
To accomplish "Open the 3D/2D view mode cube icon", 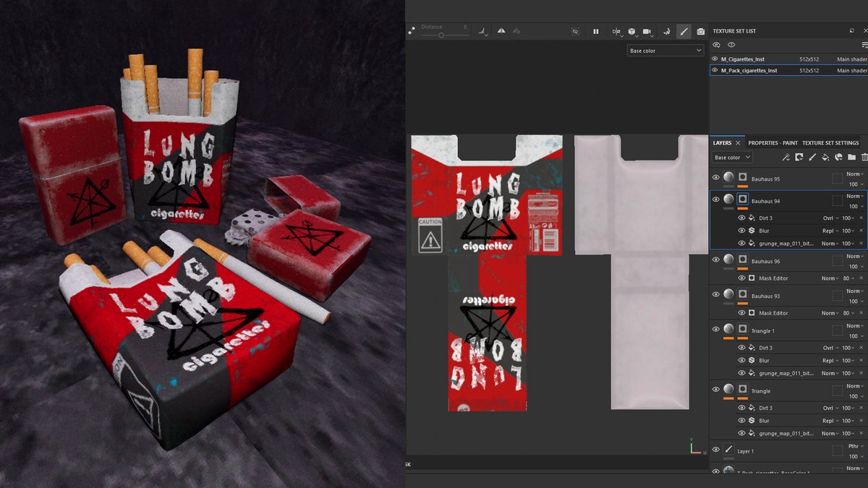I will [631, 32].
